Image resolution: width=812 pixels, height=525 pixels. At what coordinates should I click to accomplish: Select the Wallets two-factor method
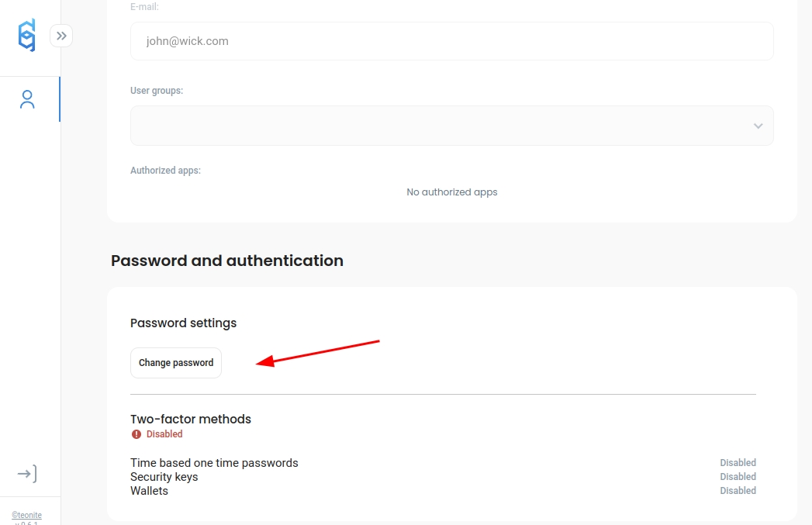(x=149, y=491)
